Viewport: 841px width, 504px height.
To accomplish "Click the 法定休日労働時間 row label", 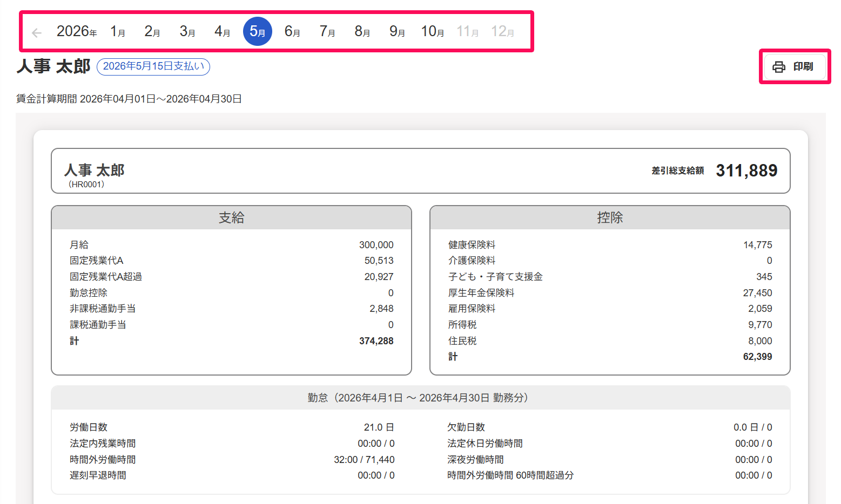I will point(485,444).
